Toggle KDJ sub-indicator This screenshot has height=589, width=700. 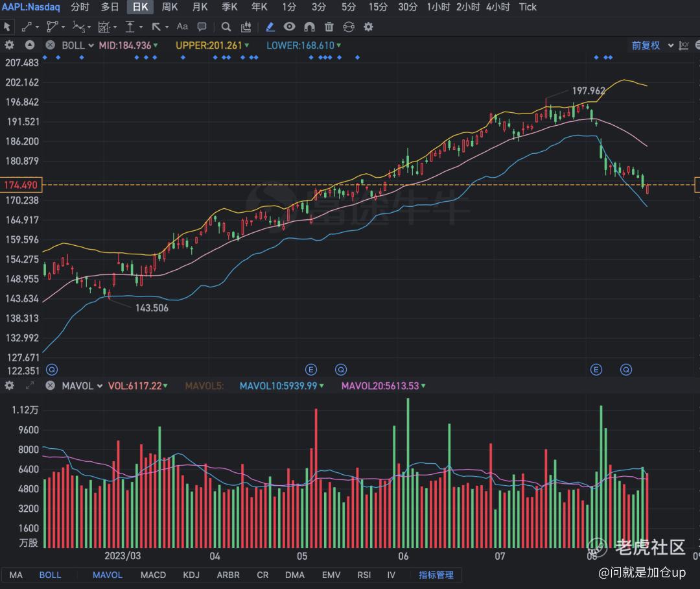tap(191, 575)
